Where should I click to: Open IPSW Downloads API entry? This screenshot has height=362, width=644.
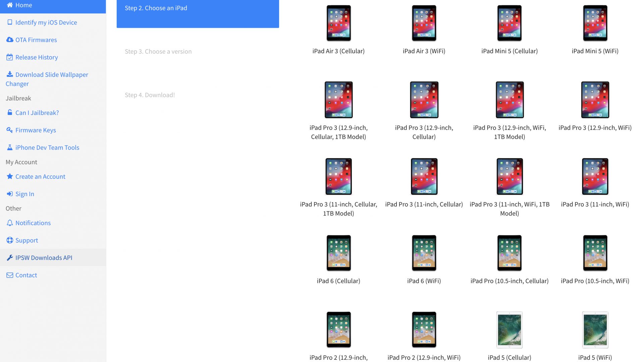click(x=53, y=257)
